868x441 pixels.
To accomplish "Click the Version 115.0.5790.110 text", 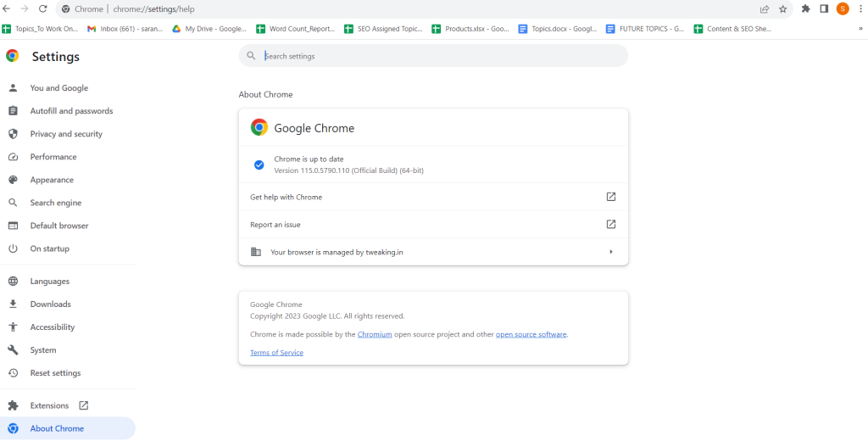I will pos(349,170).
